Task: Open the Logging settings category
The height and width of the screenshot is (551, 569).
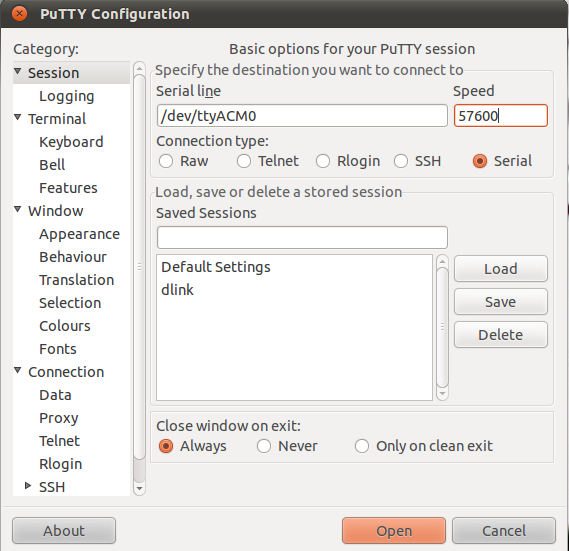Action: click(x=67, y=96)
